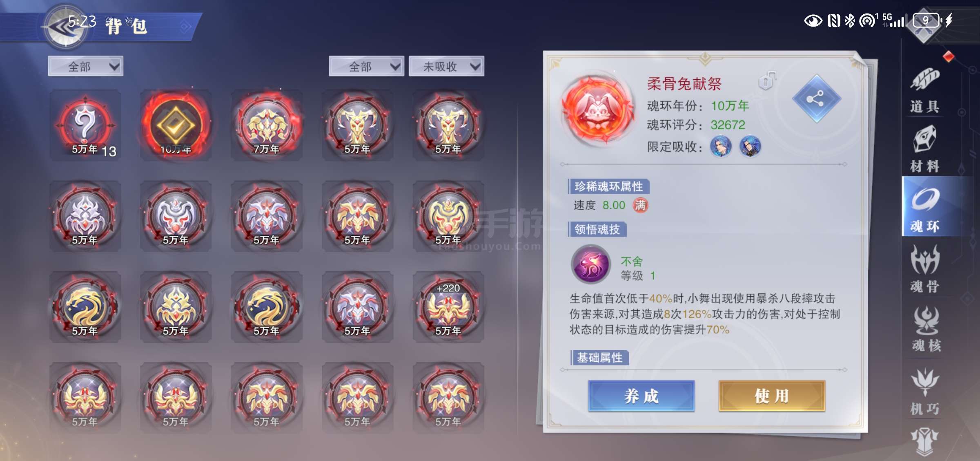Click the 不舍 soul skill icon
This screenshot has width=980, height=461.
tap(590, 264)
